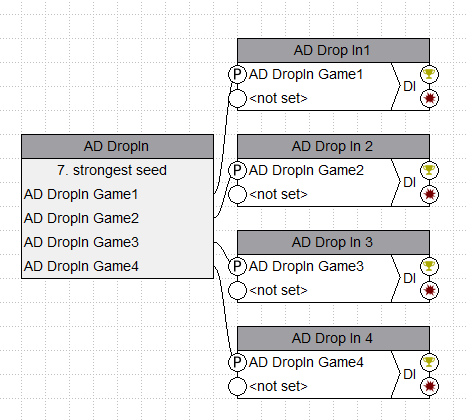Click the DI label on AD Drop In1
Viewport: 468px width, 420px height.
coord(409,86)
